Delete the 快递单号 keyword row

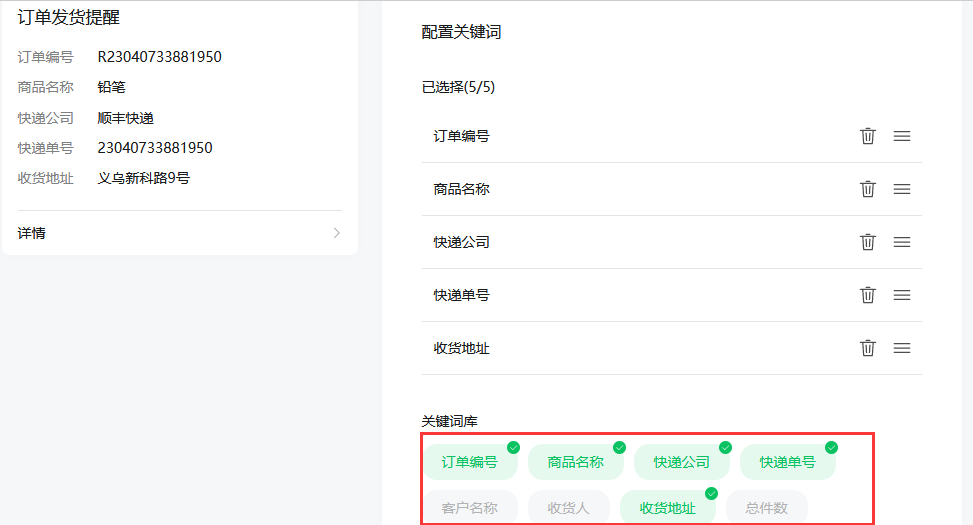click(x=868, y=295)
